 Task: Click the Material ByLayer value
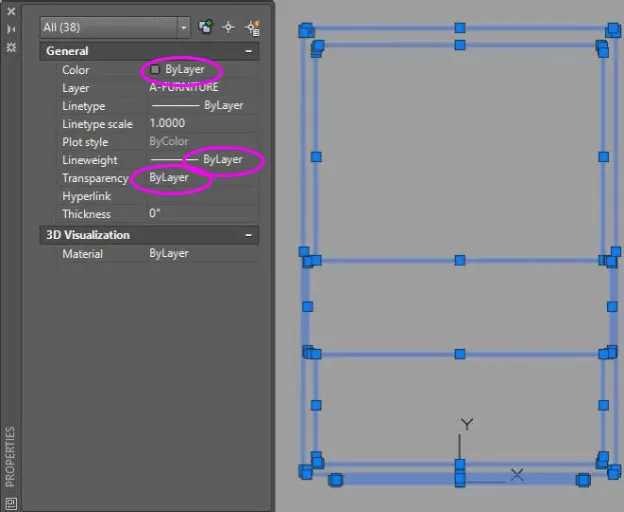point(169,254)
